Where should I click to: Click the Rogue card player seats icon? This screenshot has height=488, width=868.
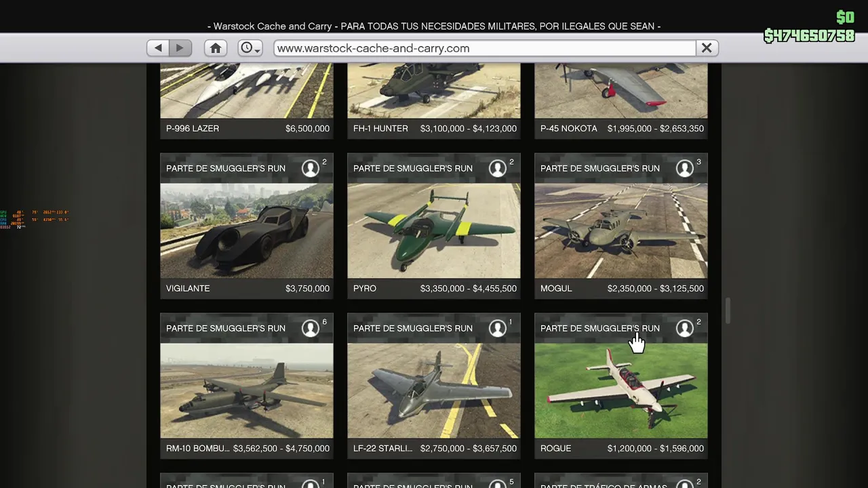[685, 328]
